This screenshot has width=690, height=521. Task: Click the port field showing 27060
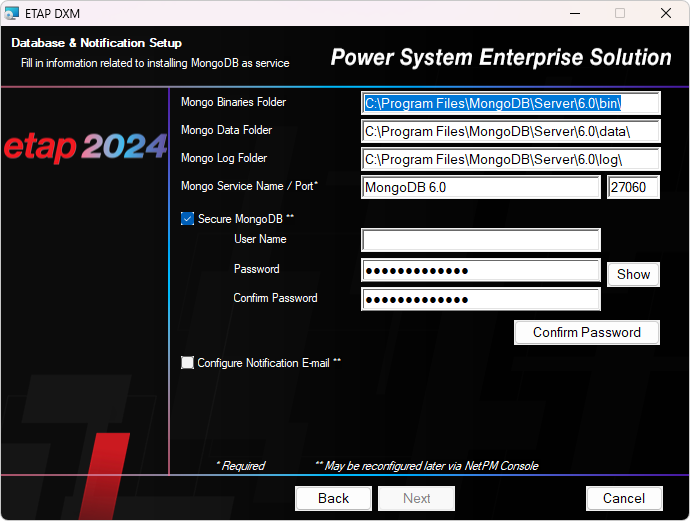tap(633, 187)
